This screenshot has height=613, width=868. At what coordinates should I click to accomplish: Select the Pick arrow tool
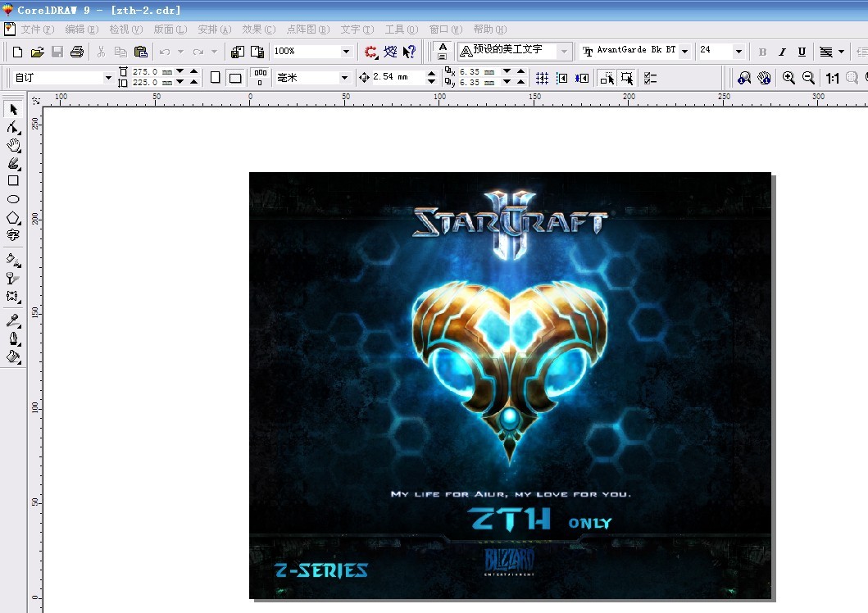pos(13,109)
